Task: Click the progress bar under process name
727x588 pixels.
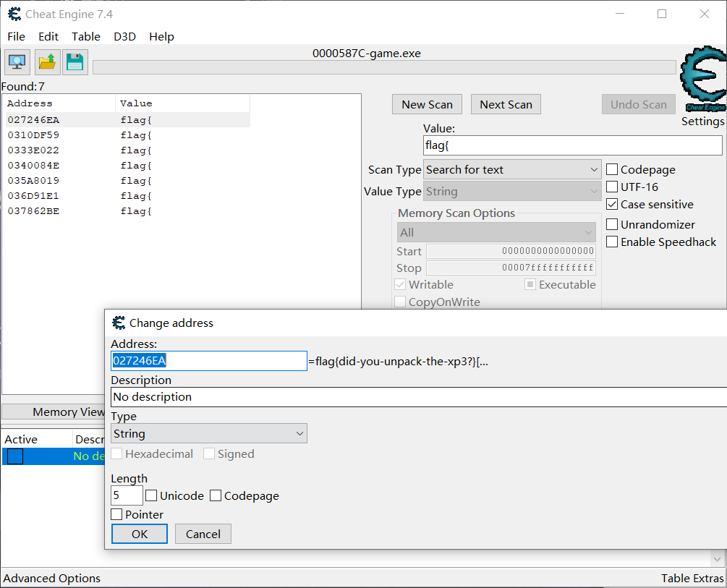Action: [x=383, y=67]
